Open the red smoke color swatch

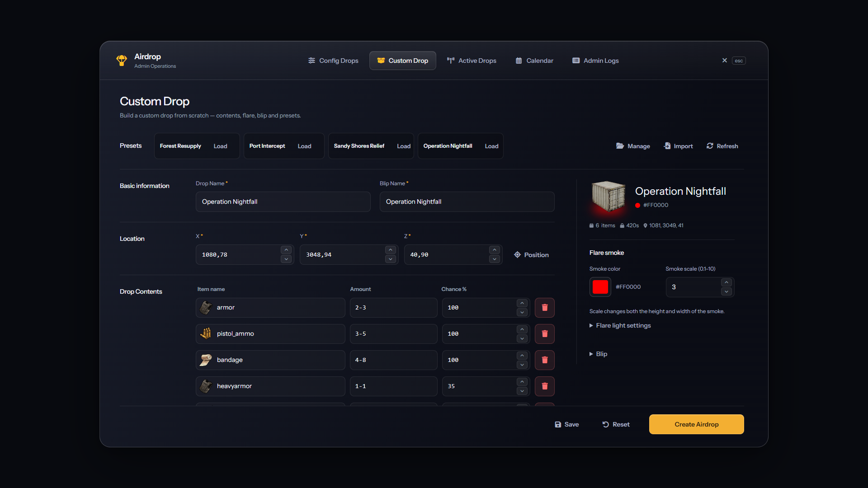[600, 287]
